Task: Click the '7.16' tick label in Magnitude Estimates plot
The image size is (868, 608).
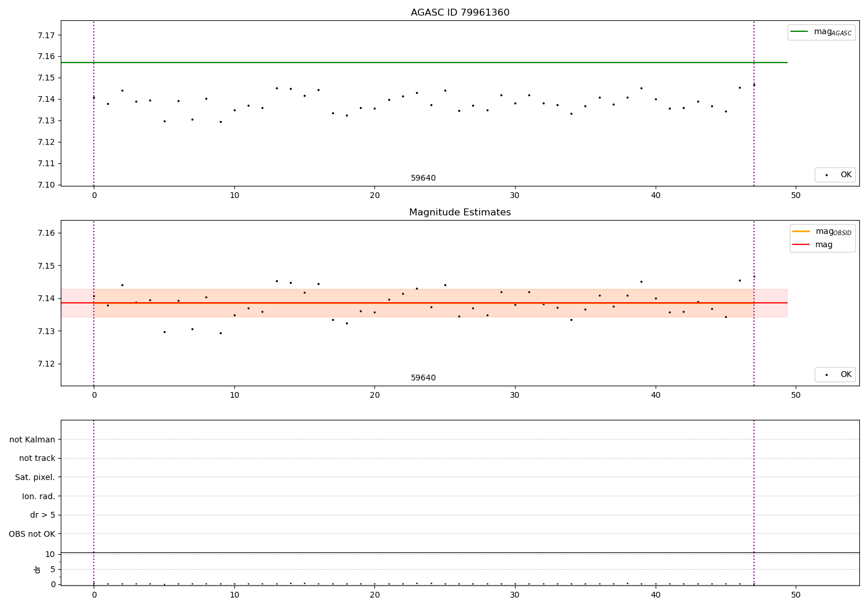Action: click(46, 233)
